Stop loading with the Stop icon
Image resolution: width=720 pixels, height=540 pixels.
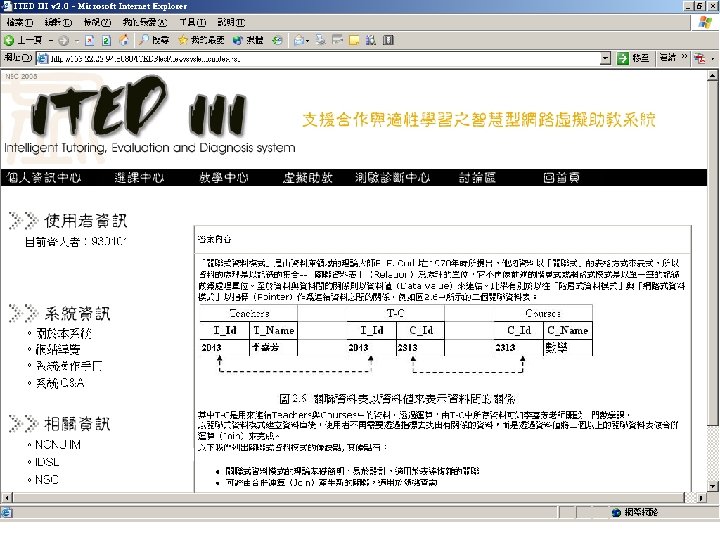pos(90,40)
